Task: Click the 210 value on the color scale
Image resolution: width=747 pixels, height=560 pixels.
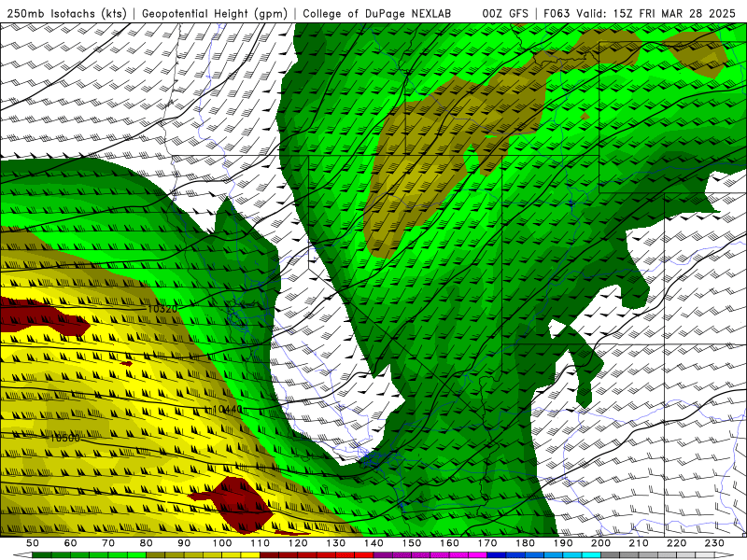Action: point(639,543)
